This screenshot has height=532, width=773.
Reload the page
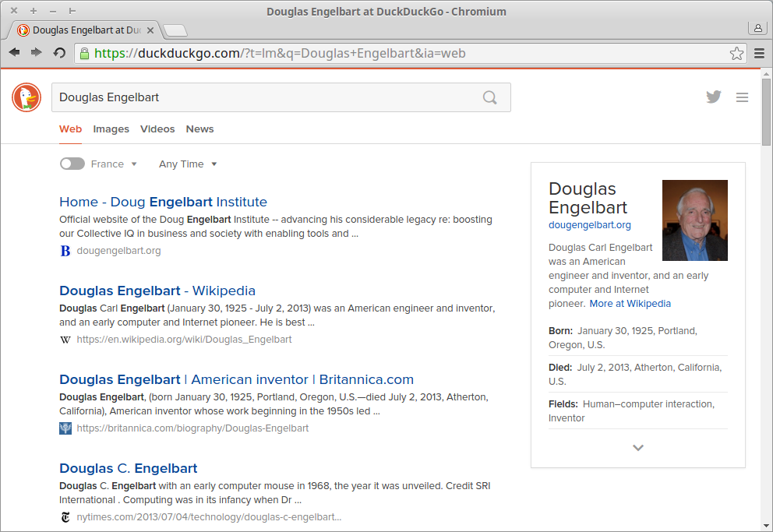59,53
